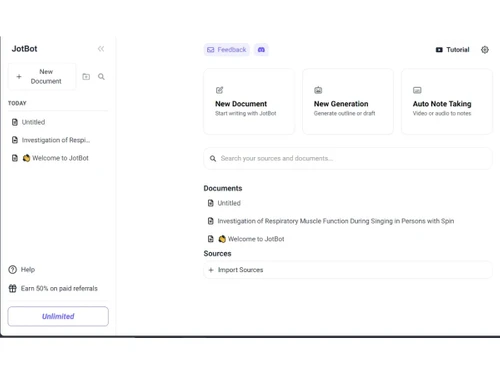This screenshot has height=375, width=500.
Task: Click document icon beside sidebar Investigation of Respi
Action: (15, 140)
